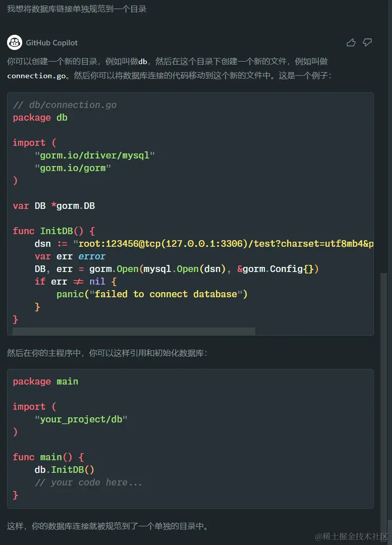
Task: Click the "func main() {" line
Action: (48, 457)
